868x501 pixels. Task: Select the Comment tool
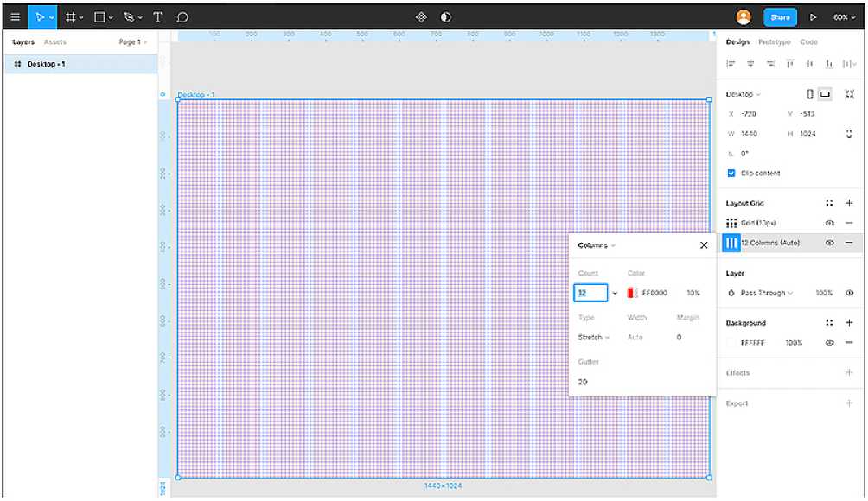pos(182,17)
